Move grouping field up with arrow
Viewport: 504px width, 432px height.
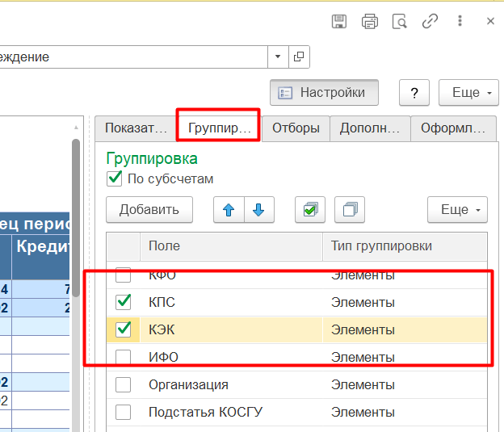point(229,210)
